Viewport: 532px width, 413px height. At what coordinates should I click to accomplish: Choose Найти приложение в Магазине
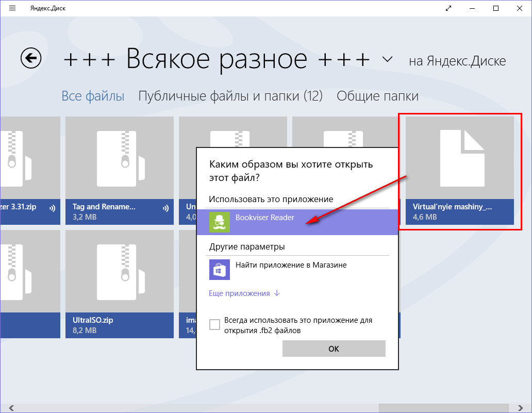(x=297, y=270)
